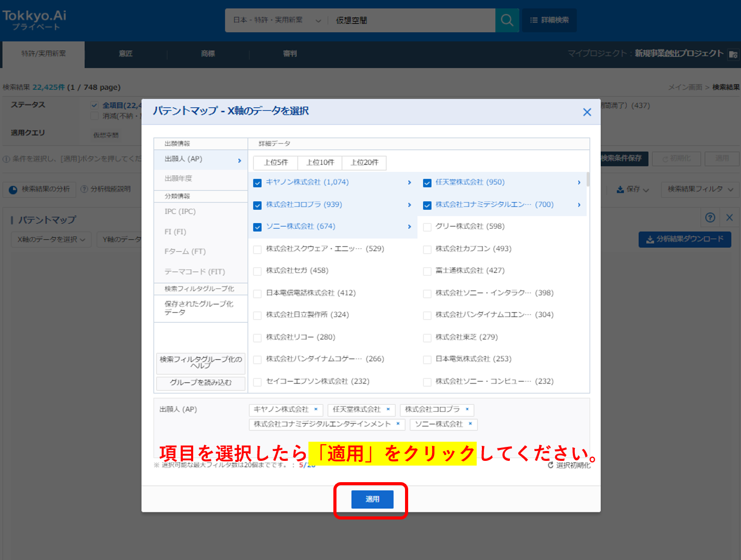The width and height of the screenshot is (741, 560).
Task: Remove ソニー株式会社 tag
Action: click(470, 424)
